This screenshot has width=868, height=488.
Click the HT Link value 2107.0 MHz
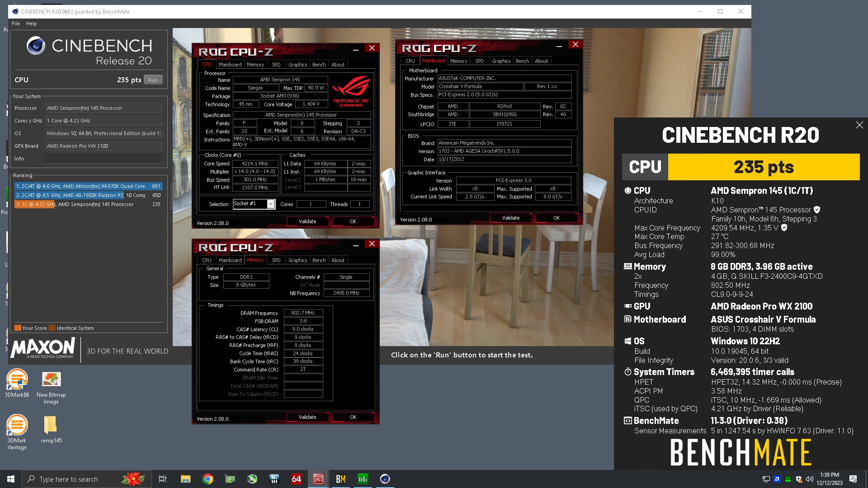click(255, 188)
